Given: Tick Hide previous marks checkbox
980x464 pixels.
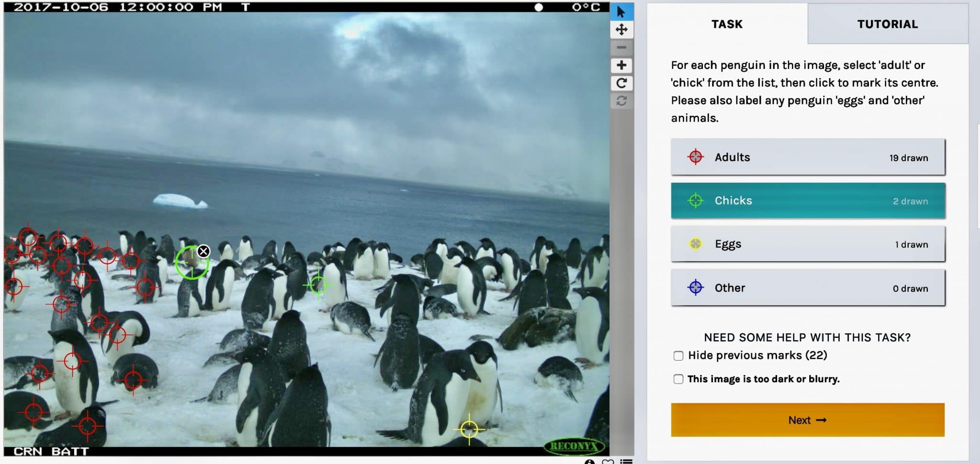Looking at the screenshot, I should pos(678,356).
